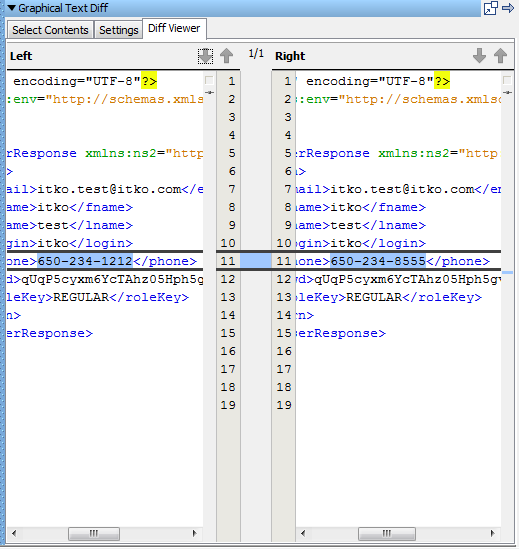Click the qUqP5cyxm6Yc password line in Right pane
The width and height of the screenshot is (519, 549).
[399, 279]
